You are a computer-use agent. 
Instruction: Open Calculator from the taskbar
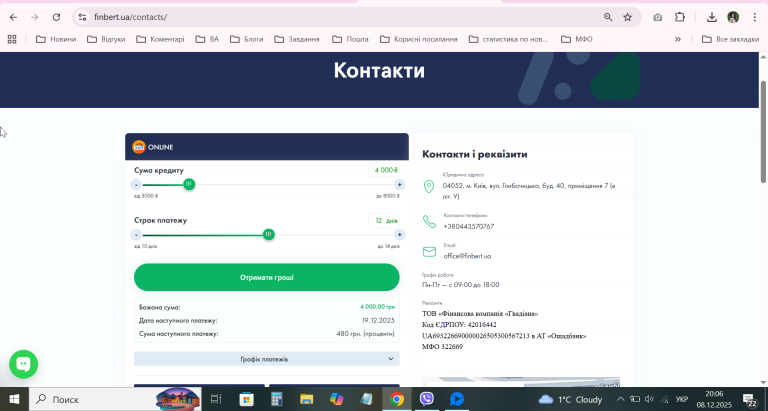click(277, 399)
